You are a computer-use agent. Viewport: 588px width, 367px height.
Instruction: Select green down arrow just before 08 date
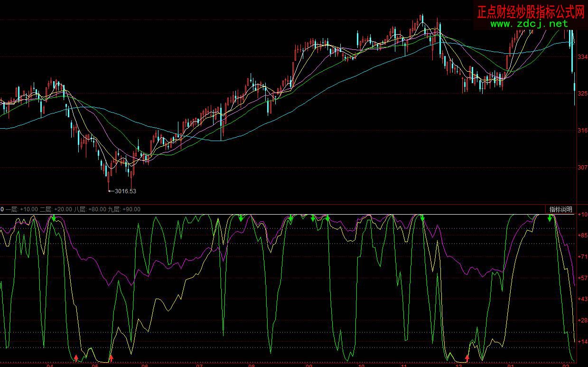241,218
